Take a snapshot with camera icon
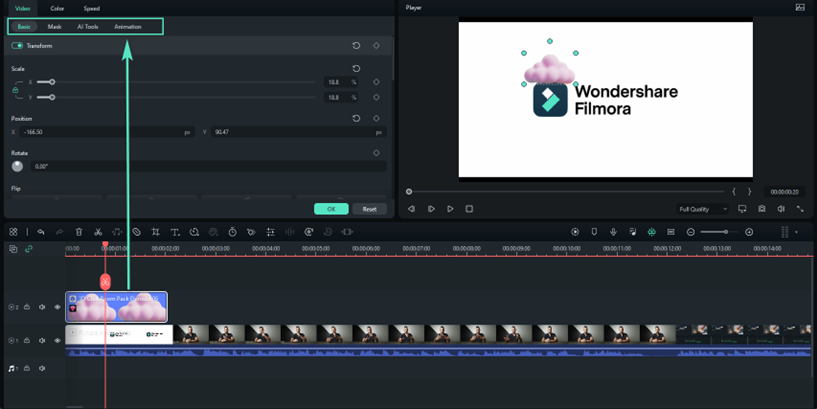Image resolution: width=817 pixels, height=409 pixels. point(762,208)
